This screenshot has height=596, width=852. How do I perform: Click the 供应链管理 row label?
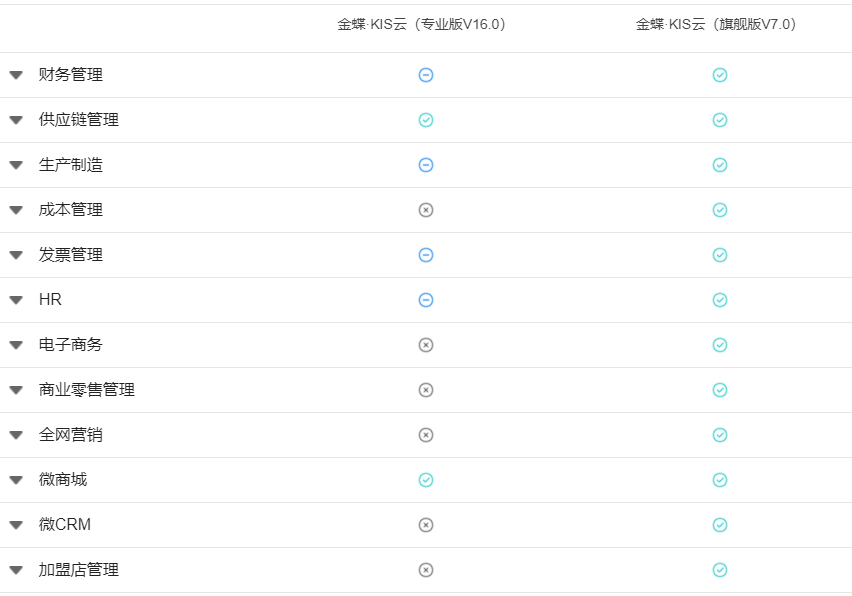click(x=79, y=120)
